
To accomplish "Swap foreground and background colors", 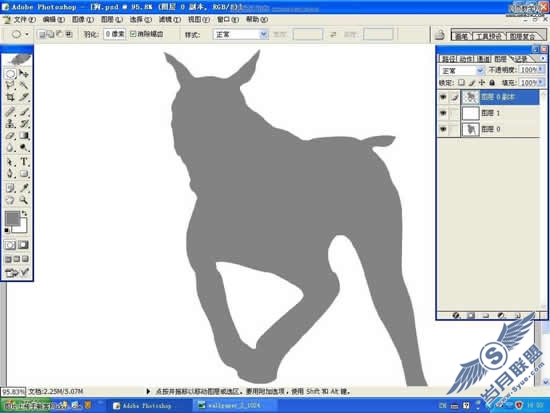I will click(x=25, y=213).
